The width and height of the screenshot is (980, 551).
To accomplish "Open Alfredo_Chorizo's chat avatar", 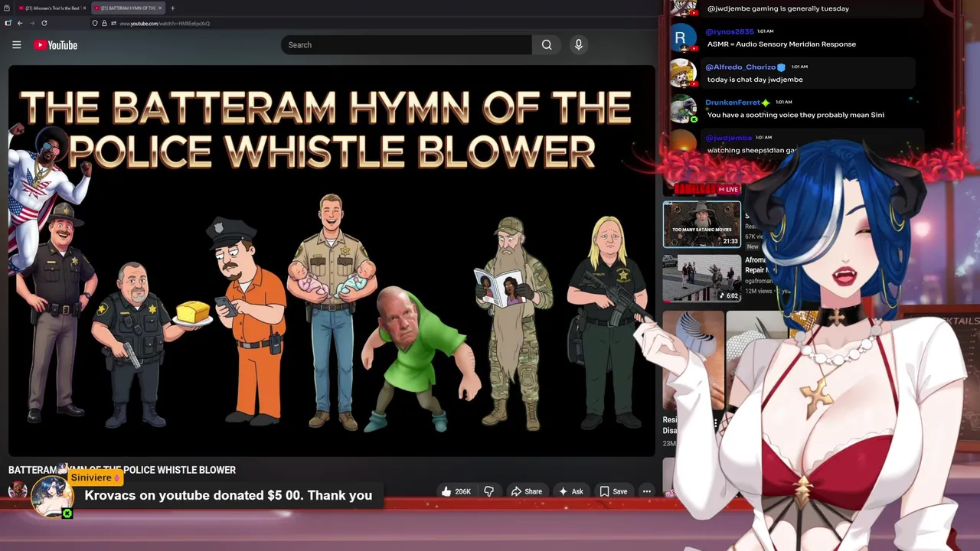I will (683, 73).
